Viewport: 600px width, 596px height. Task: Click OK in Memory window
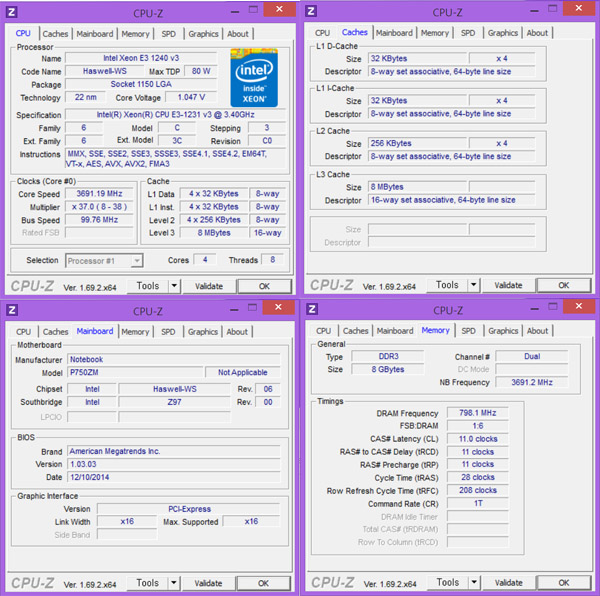564,583
